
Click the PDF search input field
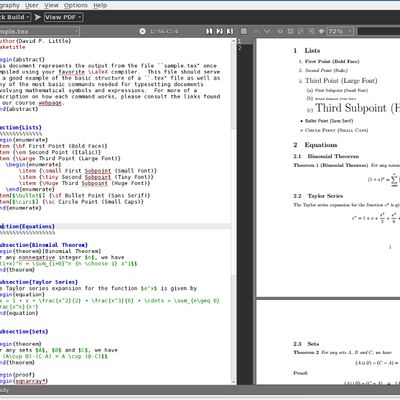click(378, 31)
